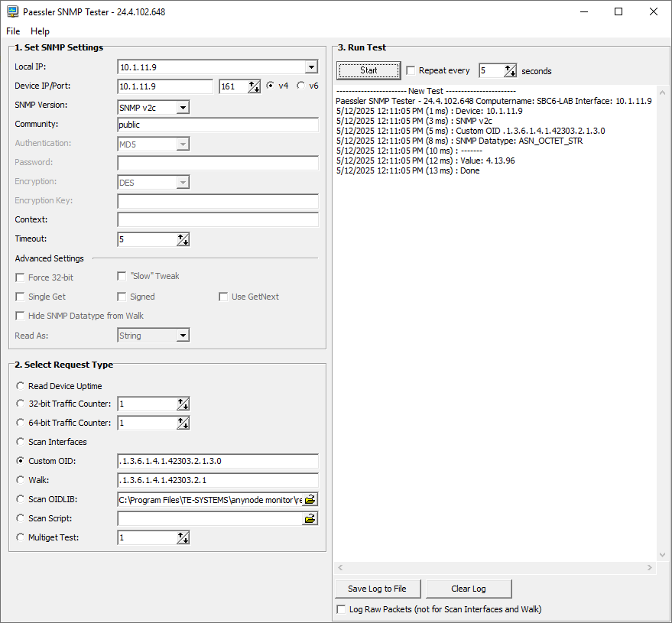The width and height of the screenshot is (672, 623).
Task: Open the Local IP dropdown list
Action: pos(310,67)
